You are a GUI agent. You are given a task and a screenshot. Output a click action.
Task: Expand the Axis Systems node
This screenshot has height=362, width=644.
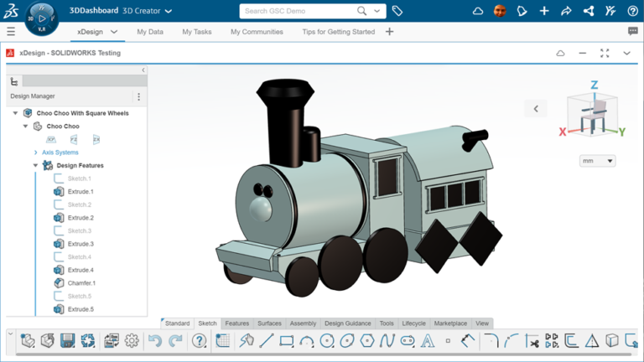35,153
